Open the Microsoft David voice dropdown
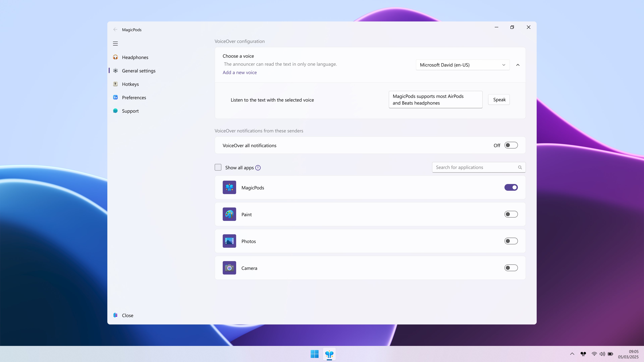644x362 pixels. [x=462, y=65]
